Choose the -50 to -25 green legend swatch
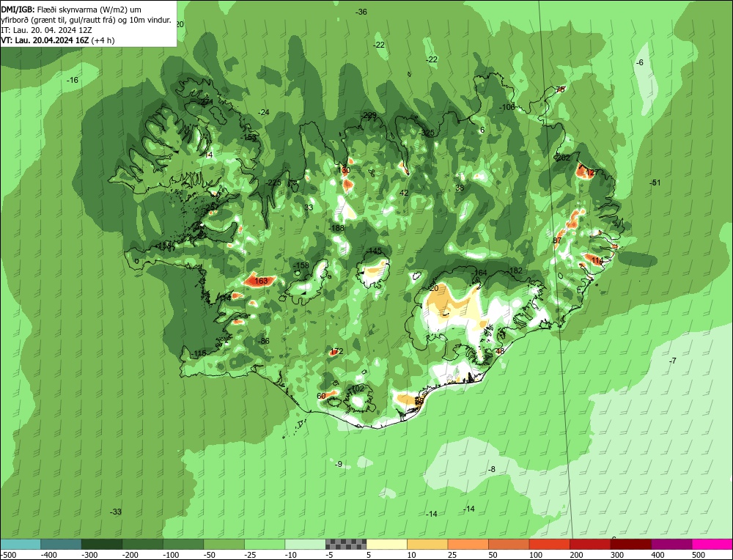Screen dimensions: 733x560 (x=224, y=544)
